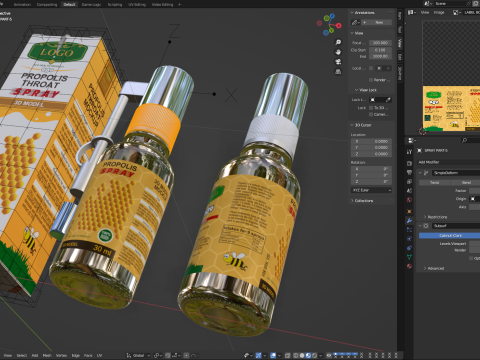Open the Material properties tab icon

coord(409,266)
